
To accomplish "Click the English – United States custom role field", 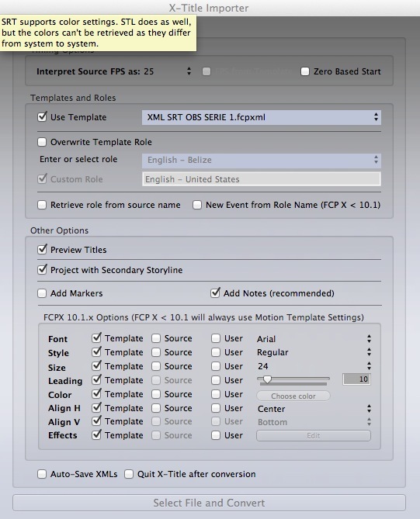I will point(262,179).
